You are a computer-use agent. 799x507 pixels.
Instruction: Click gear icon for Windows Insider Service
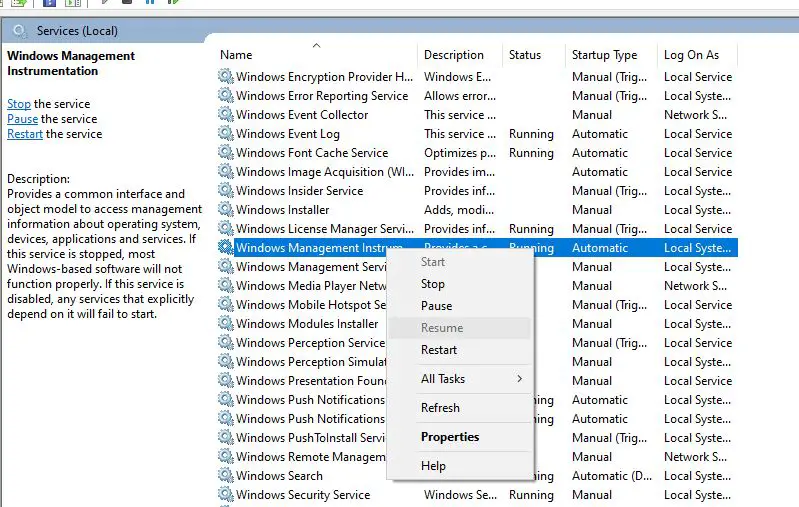tap(226, 191)
